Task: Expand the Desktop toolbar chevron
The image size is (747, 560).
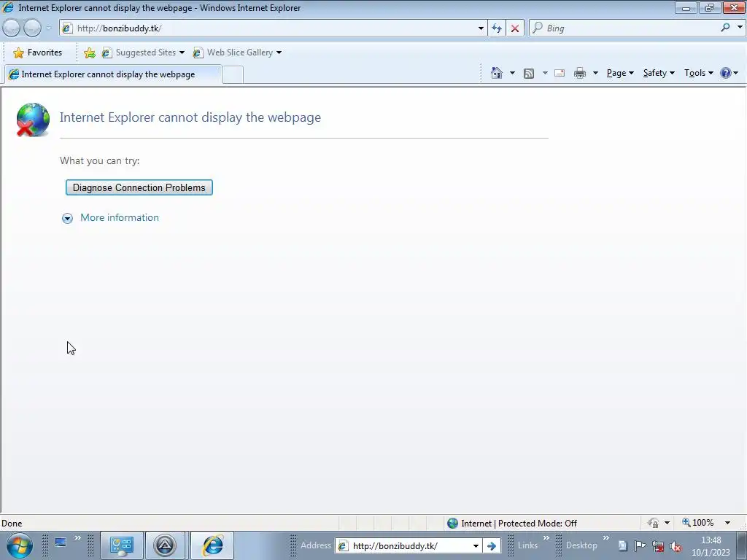Action: (x=606, y=538)
